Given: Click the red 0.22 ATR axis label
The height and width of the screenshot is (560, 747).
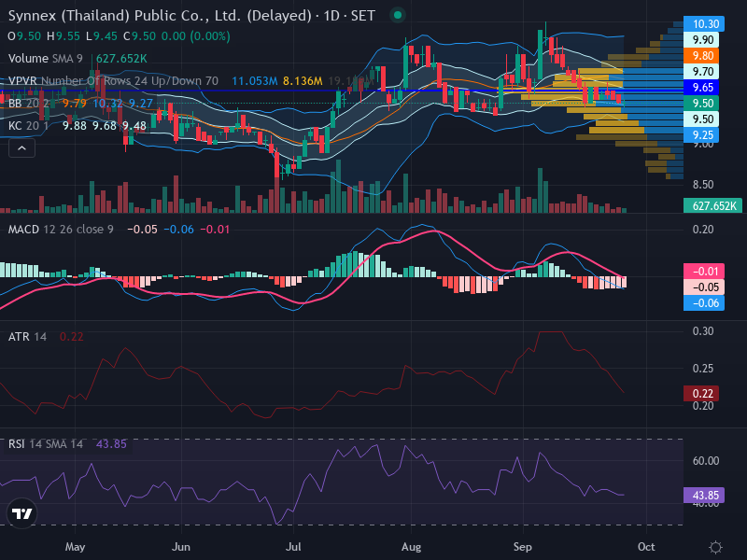Looking at the screenshot, I should pyautogui.click(x=701, y=393).
